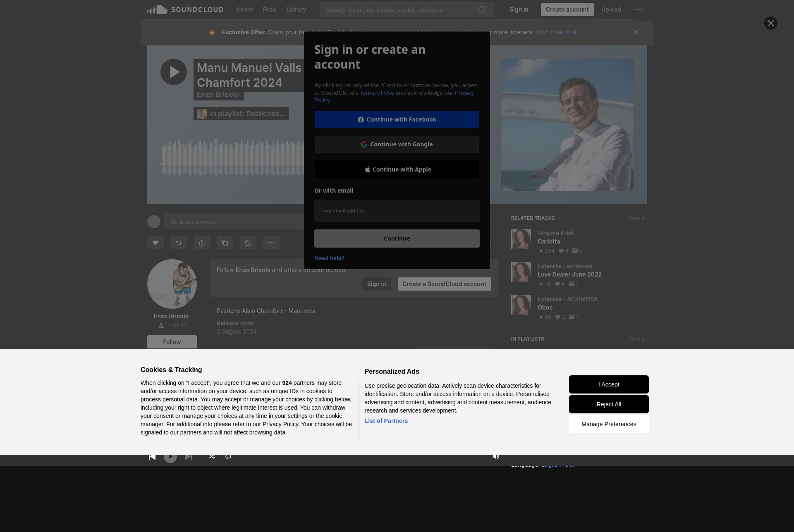Click Create a SoundCloud account

click(x=445, y=284)
